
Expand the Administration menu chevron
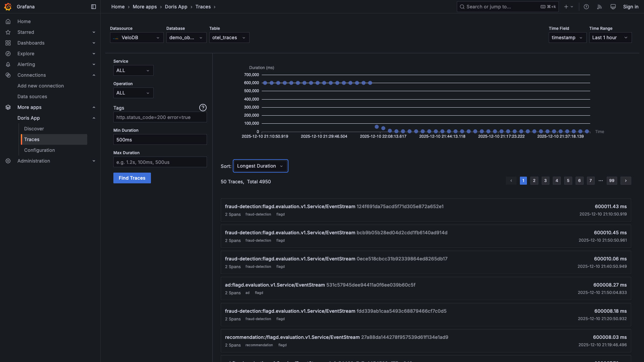pyautogui.click(x=94, y=161)
